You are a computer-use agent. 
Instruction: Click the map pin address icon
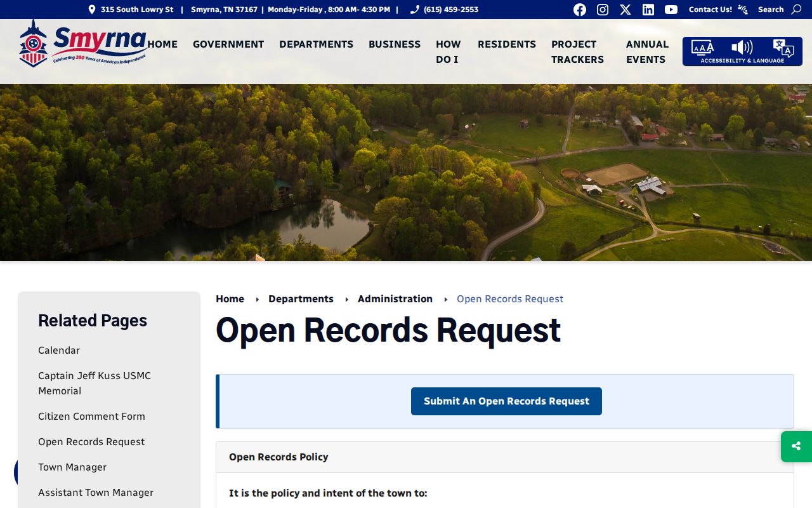[x=92, y=10]
